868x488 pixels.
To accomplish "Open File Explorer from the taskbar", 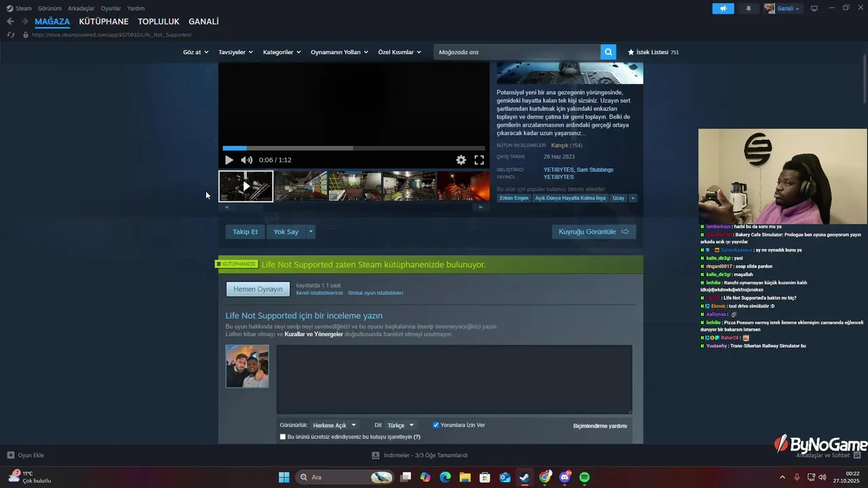I will click(x=465, y=477).
